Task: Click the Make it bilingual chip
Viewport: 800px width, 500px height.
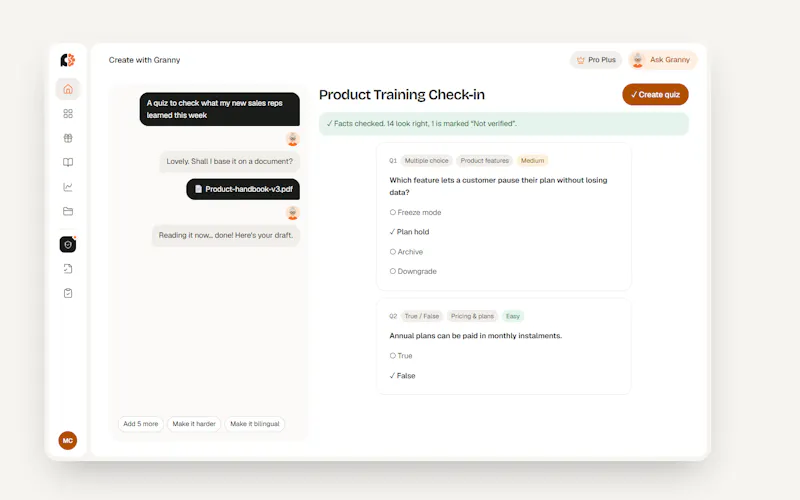Action: pyautogui.click(x=255, y=424)
